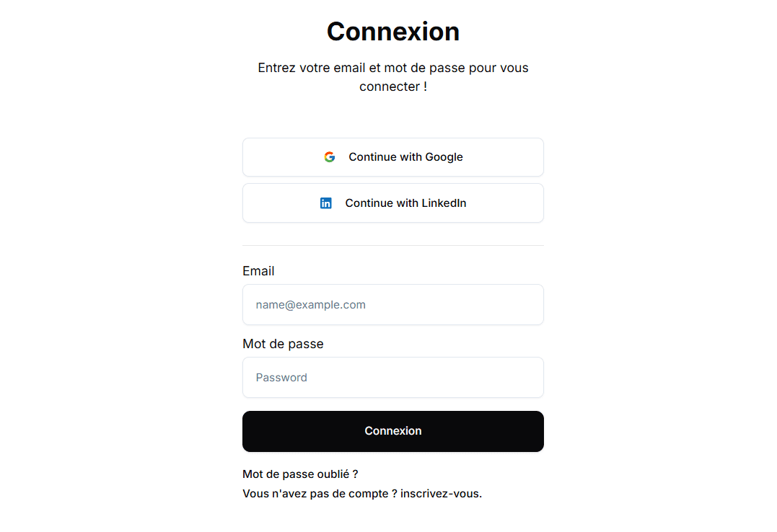Screen dimensions: 777x532
Task: Click the Google logo icon
Action: (x=330, y=157)
